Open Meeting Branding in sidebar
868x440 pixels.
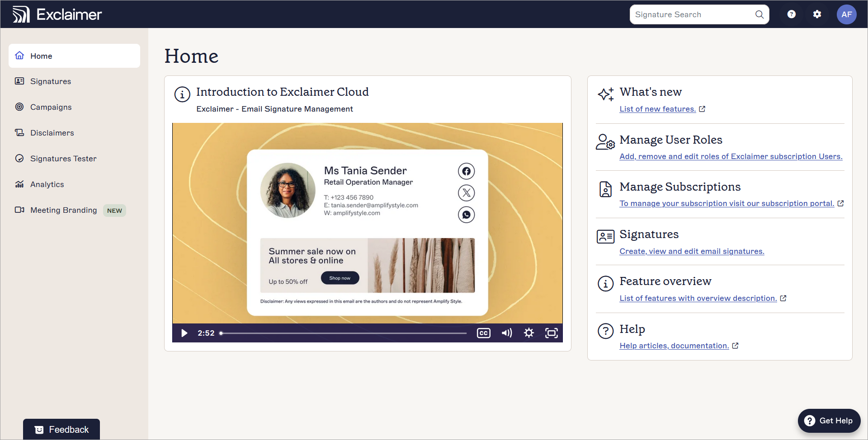[x=63, y=210]
